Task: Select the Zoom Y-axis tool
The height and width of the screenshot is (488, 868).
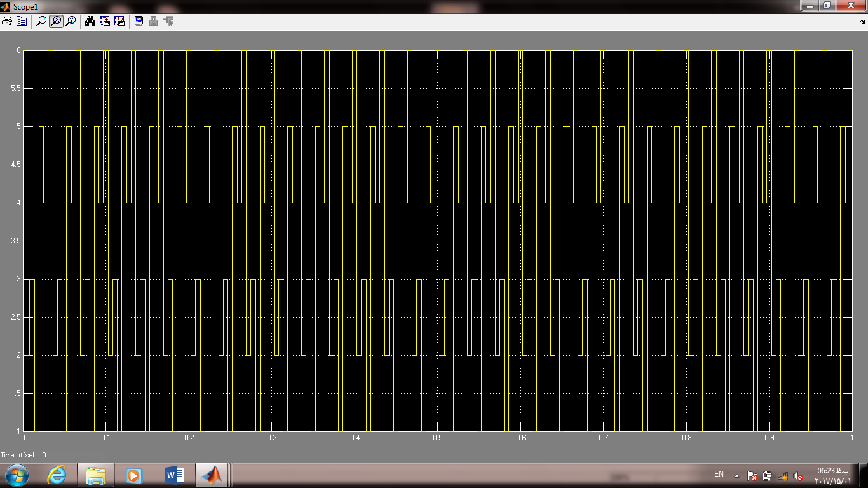Action: pos(71,21)
